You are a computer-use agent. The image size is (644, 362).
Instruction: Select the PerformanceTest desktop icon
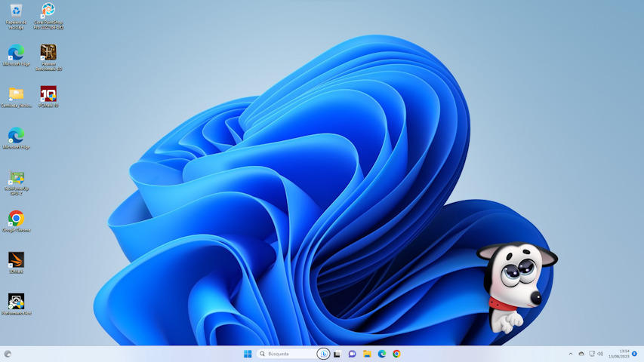point(16,304)
